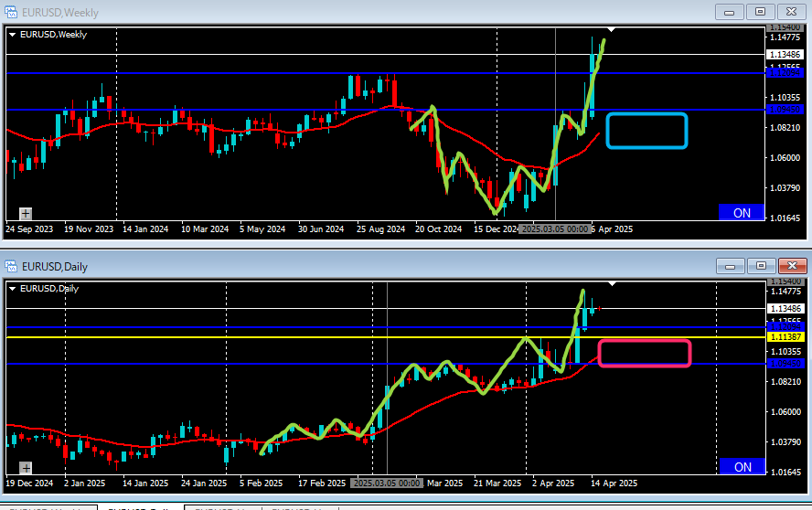
Task: Click the 2025.03.05 date marker on Daily axis
Action: coord(387,483)
